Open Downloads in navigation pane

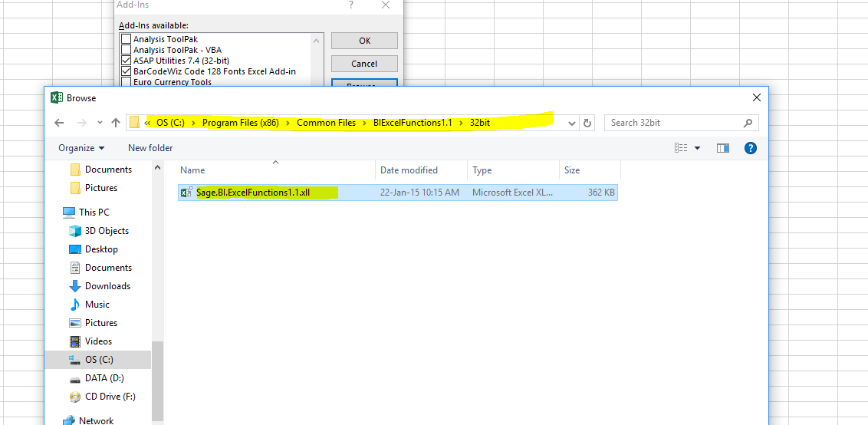coord(100,286)
